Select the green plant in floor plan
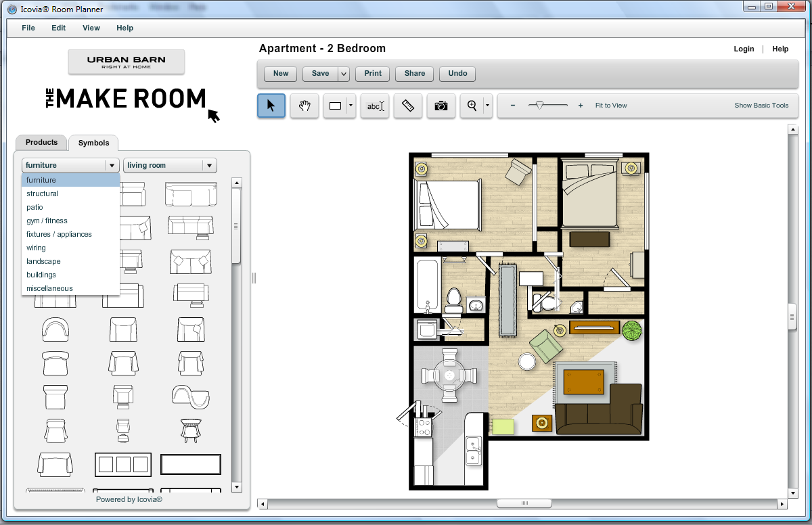This screenshot has height=525, width=812. click(632, 331)
